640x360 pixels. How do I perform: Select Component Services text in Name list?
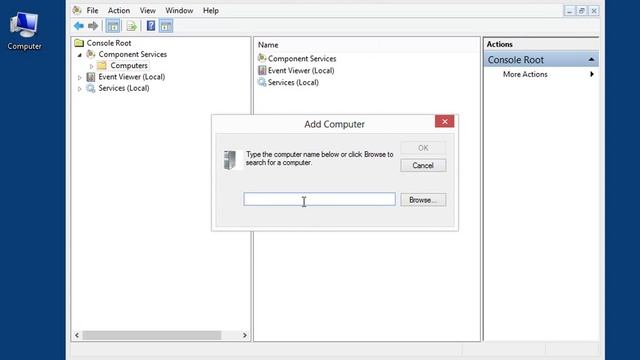(x=302, y=59)
